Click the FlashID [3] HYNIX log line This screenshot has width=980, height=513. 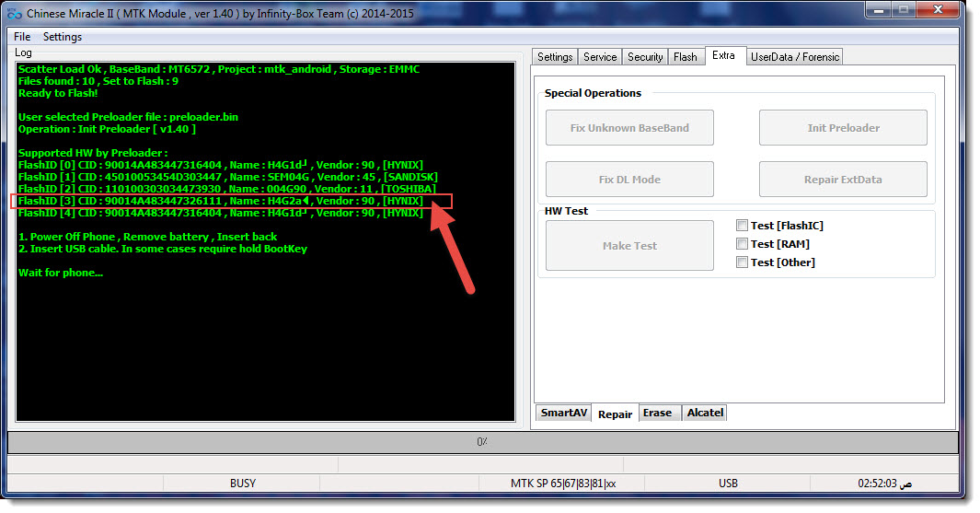[x=221, y=201]
